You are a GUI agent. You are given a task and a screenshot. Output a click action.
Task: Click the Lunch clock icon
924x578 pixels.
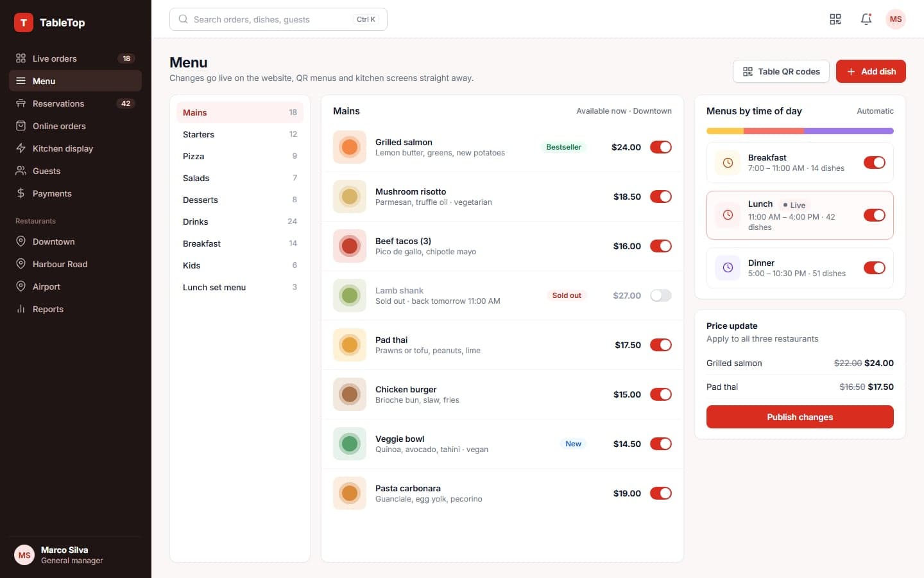click(728, 215)
